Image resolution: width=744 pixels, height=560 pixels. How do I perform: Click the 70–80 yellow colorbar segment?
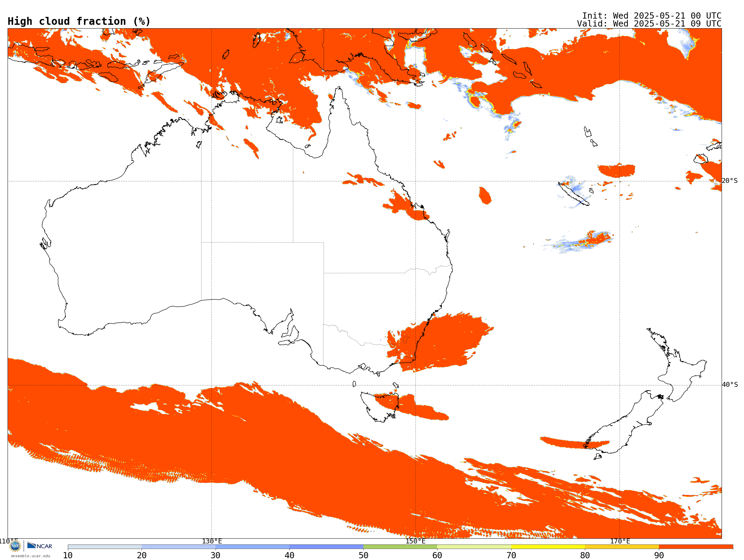[548, 547]
